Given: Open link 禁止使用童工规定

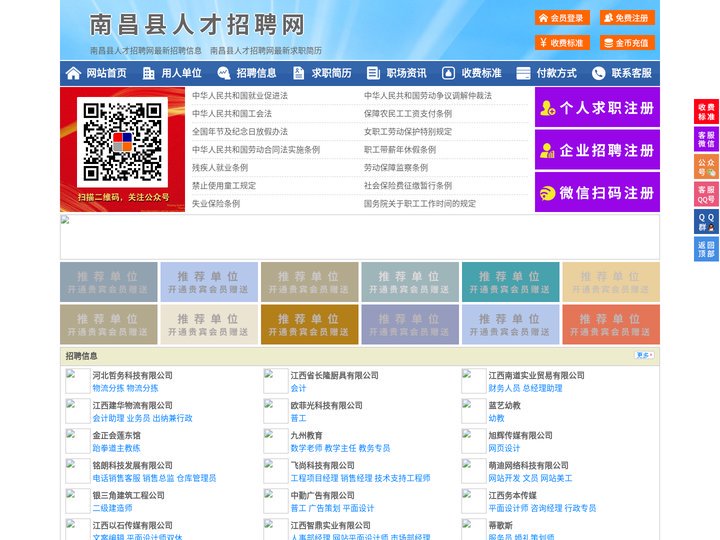Looking at the screenshot, I should point(224,186).
